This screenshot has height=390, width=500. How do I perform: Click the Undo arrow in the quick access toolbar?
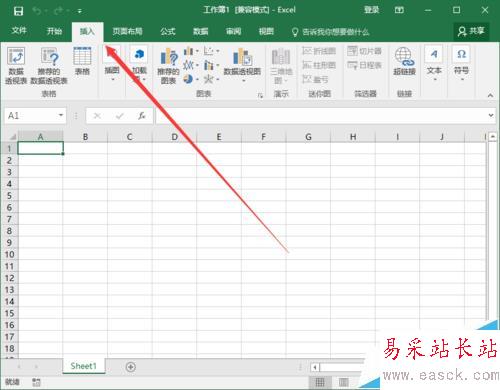pyautogui.click(x=36, y=11)
